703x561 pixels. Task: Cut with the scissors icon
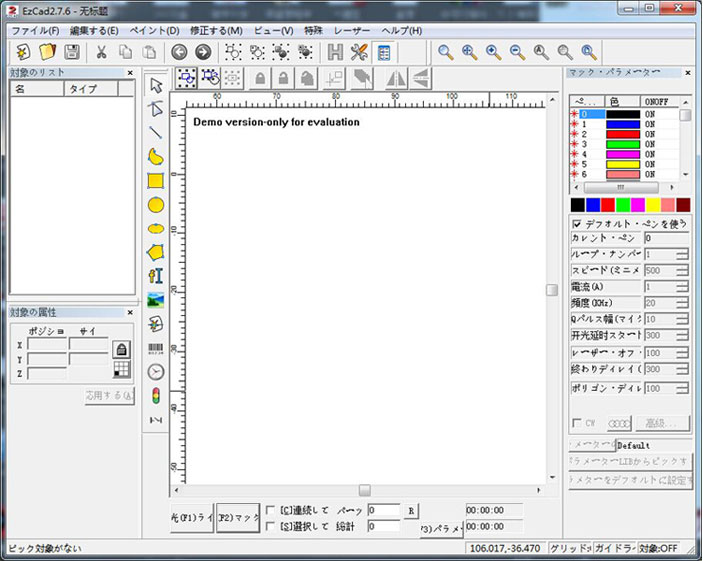102,52
